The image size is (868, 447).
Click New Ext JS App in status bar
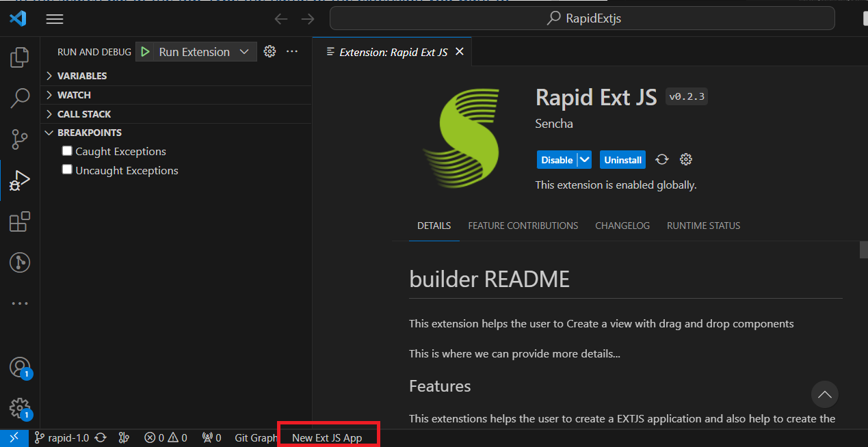(x=327, y=438)
